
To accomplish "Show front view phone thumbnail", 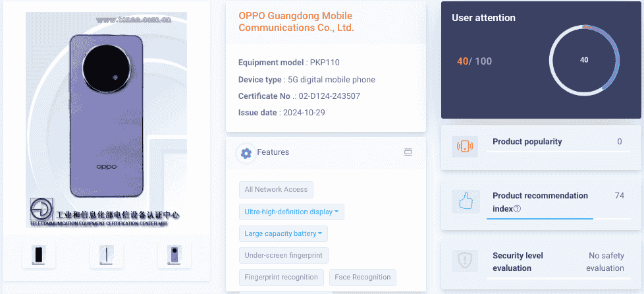I will 39,254.
